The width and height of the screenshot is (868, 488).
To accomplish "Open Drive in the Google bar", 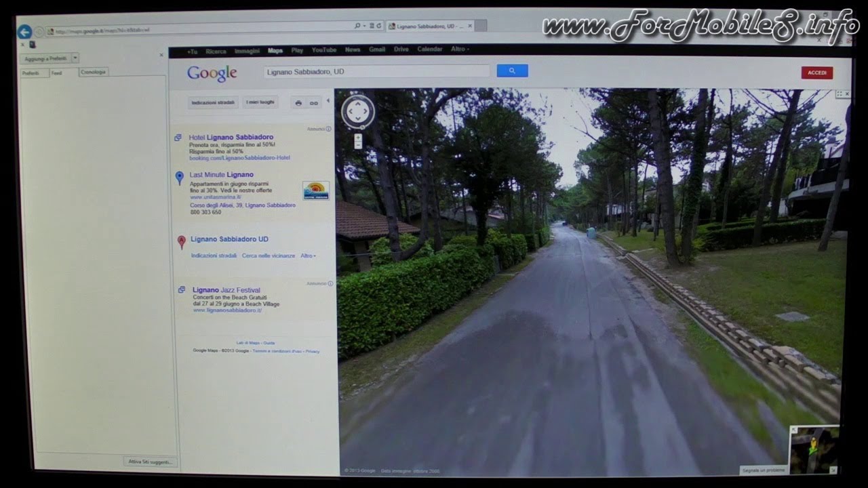I will coord(401,49).
